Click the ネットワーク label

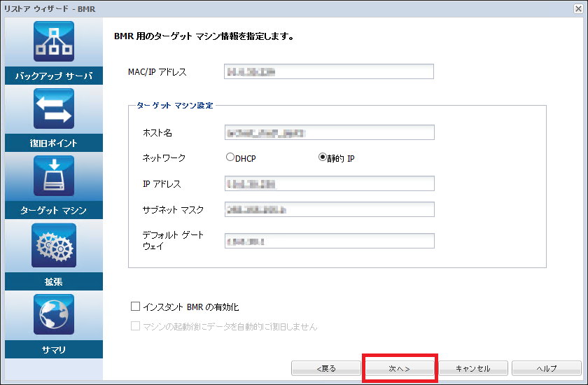tap(164, 157)
